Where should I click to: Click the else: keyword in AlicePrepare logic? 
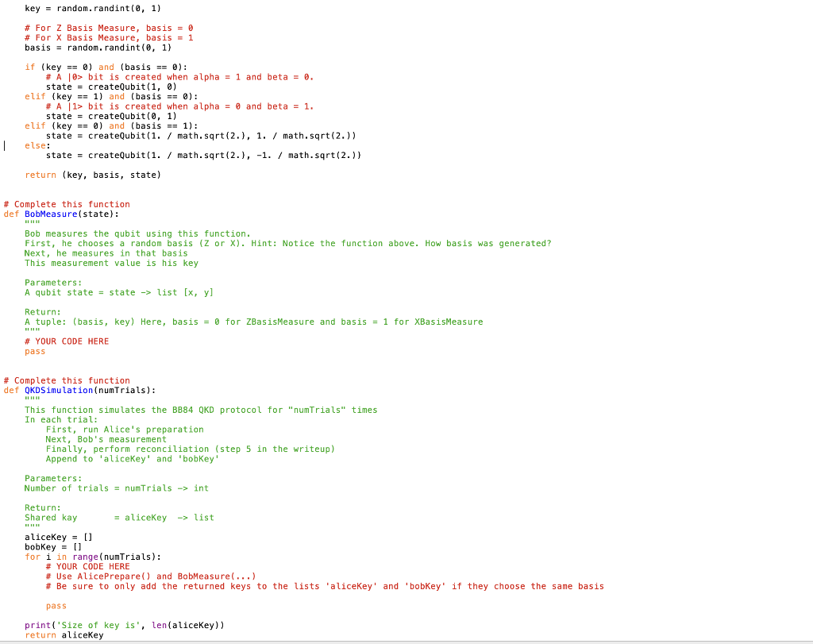pos(36,145)
